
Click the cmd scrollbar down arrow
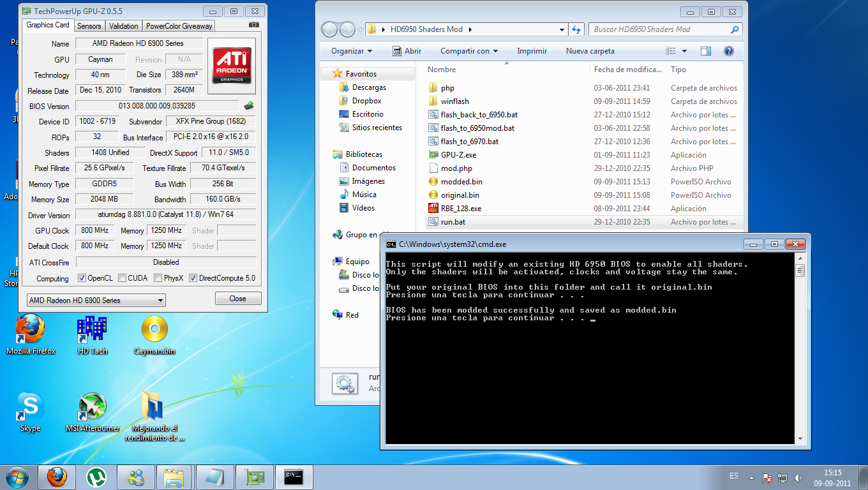tap(800, 439)
